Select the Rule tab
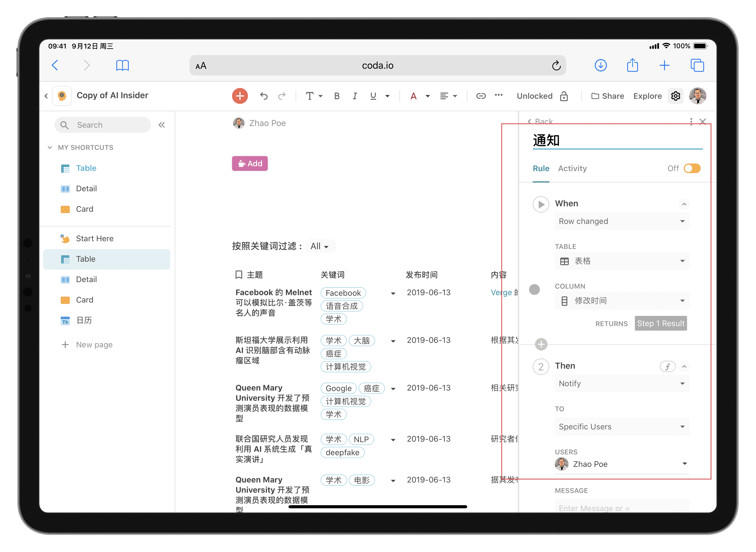This screenshot has height=552, width=756. 541,168
